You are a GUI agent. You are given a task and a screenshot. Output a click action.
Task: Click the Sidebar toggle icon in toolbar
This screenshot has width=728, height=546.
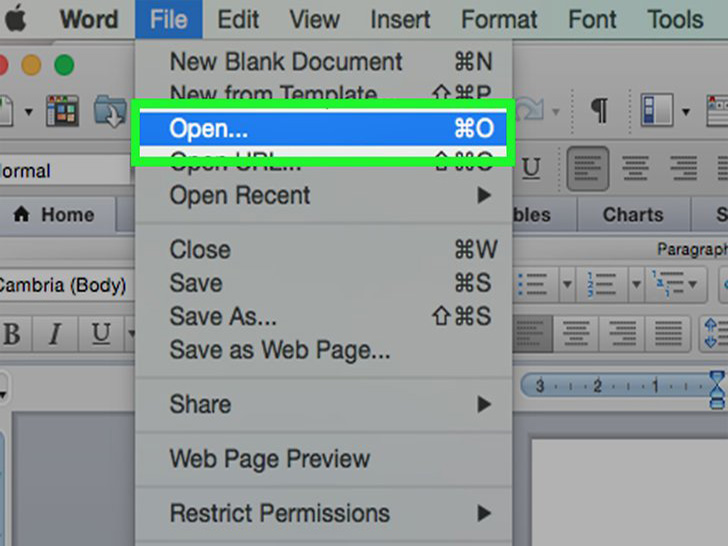659,111
